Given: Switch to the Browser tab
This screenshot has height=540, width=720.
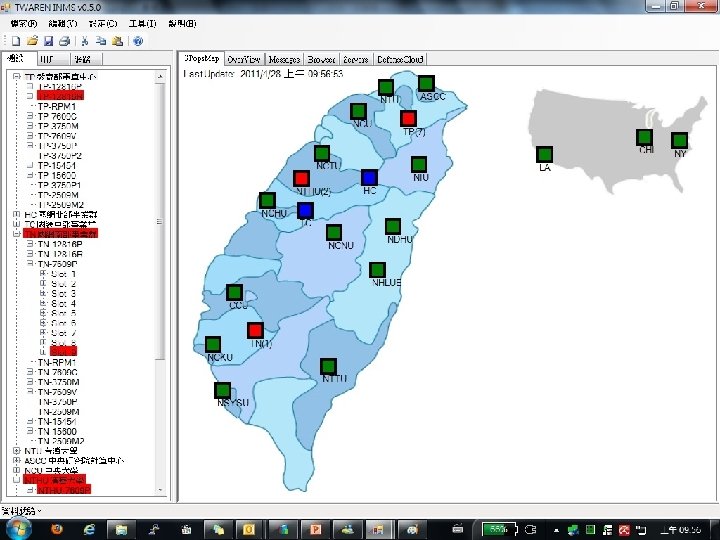Looking at the screenshot, I should click(321, 59).
